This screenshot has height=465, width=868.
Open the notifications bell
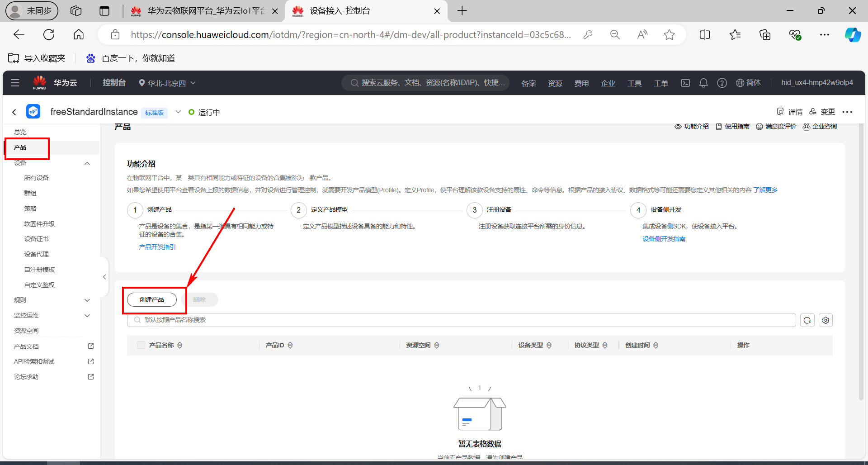pyautogui.click(x=703, y=83)
